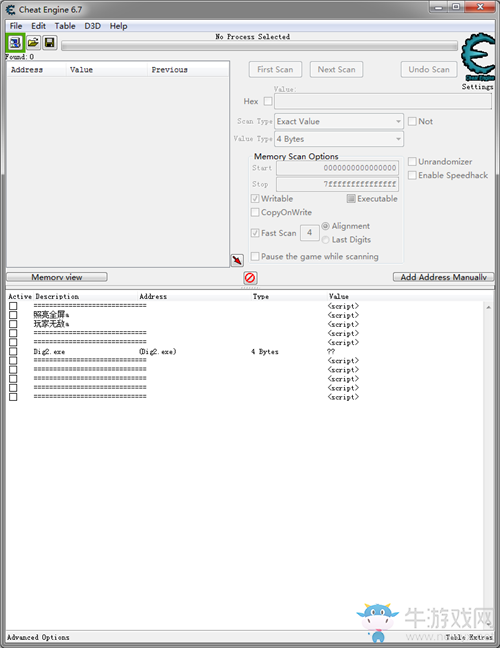Click the red clear list icon

click(x=250, y=277)
